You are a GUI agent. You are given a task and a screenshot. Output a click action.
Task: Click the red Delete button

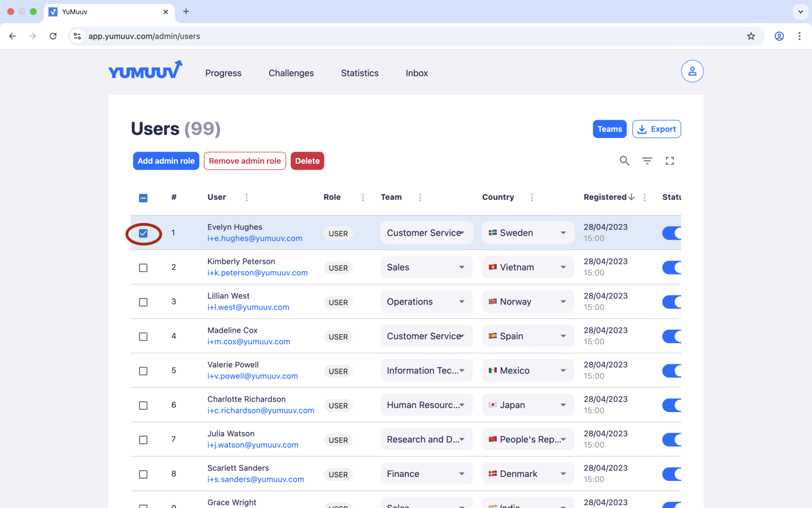[307, 161]
